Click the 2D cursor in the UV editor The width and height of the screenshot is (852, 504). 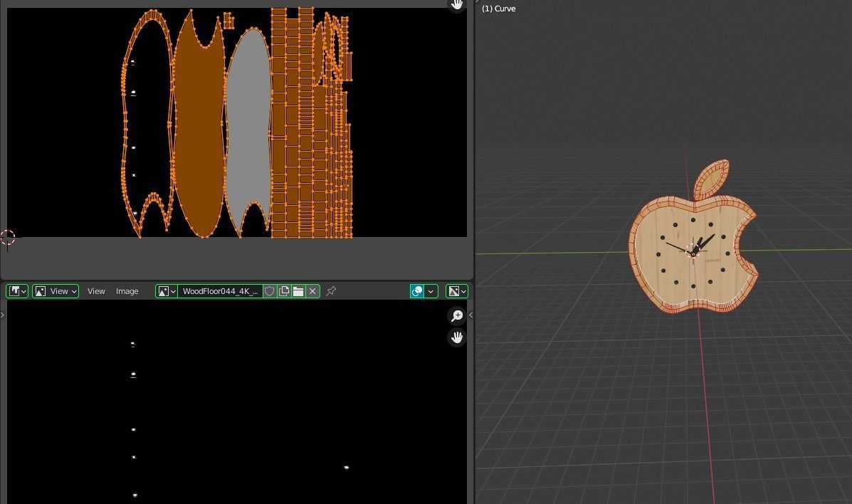8,238
